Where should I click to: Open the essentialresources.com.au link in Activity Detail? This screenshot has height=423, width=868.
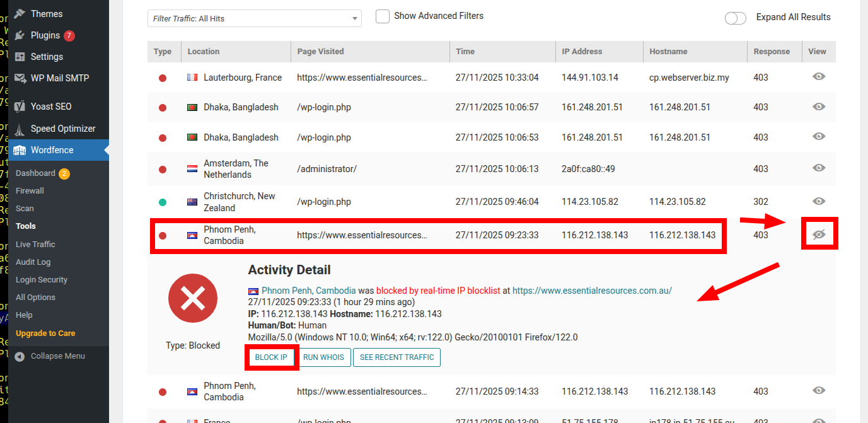592,291
